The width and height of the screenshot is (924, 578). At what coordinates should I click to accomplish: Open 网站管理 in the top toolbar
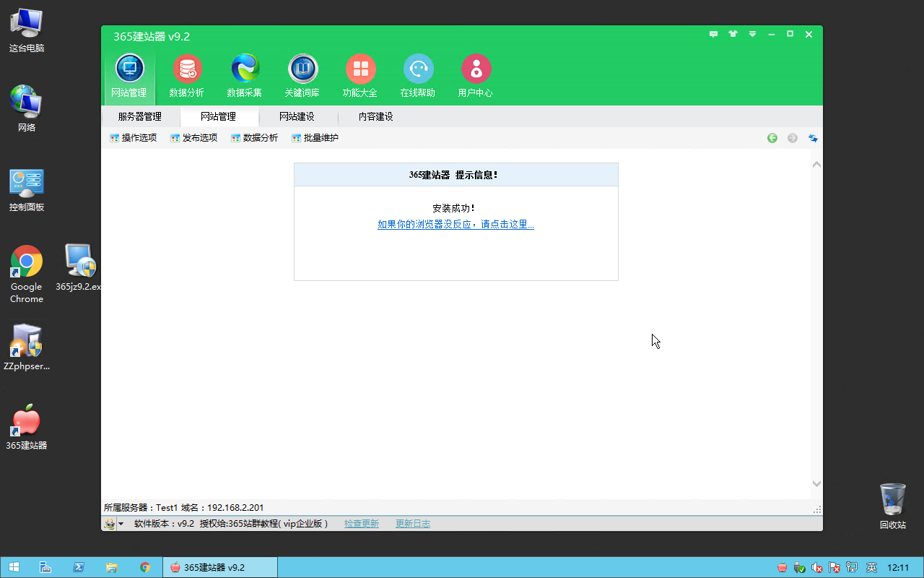pyautogui.click(x=129, y=76)
